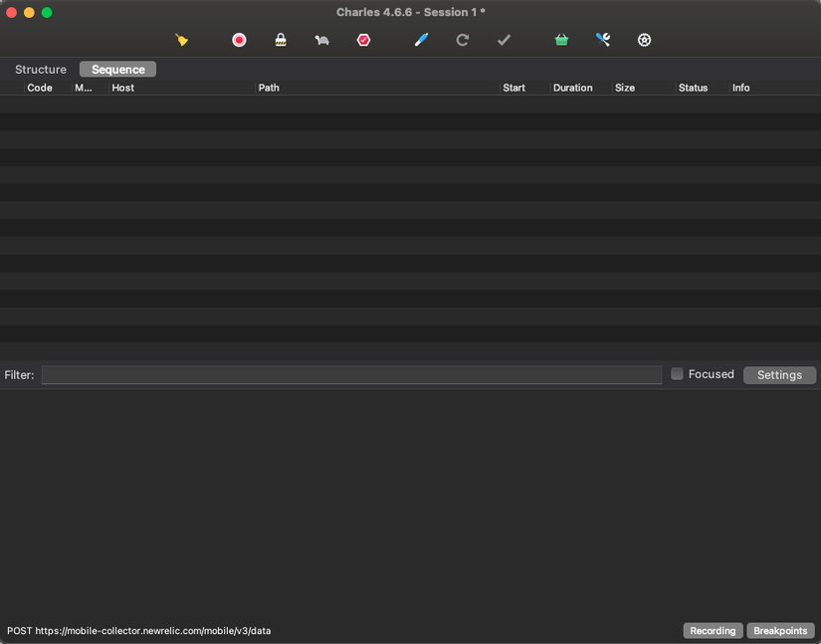This screenshot has height=644, width=821.
Task: Enable throttling with the turtle icon
Action: (x=320, y=40)
